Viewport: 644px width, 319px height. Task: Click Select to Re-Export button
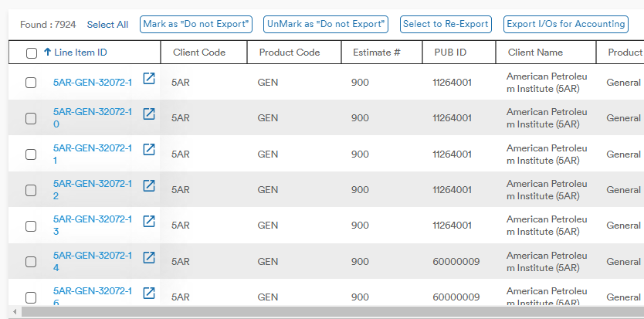(x=446, y=24)
